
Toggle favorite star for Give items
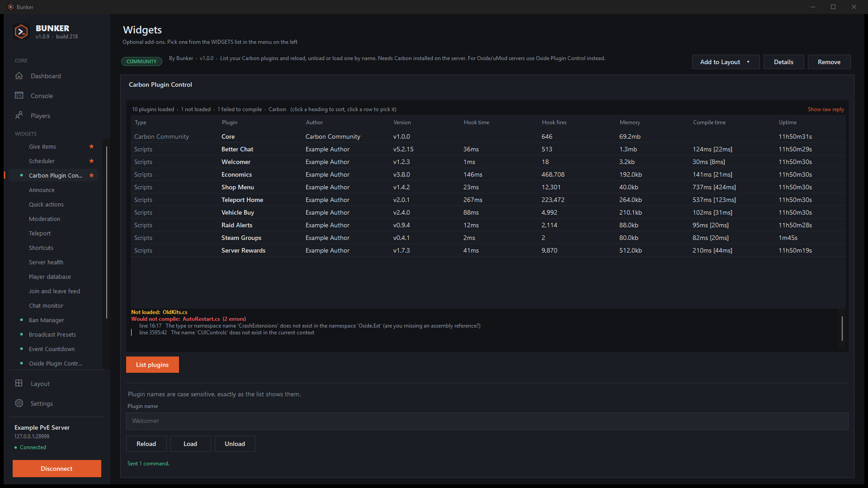tap(91, 146)
